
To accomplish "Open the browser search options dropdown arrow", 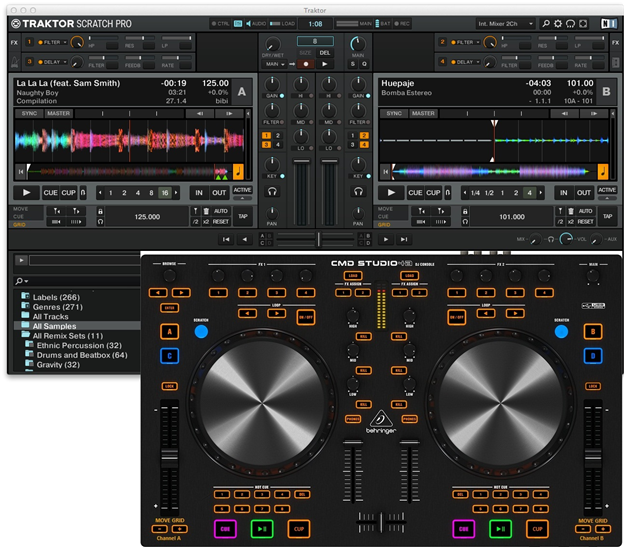I will (26, 281).
